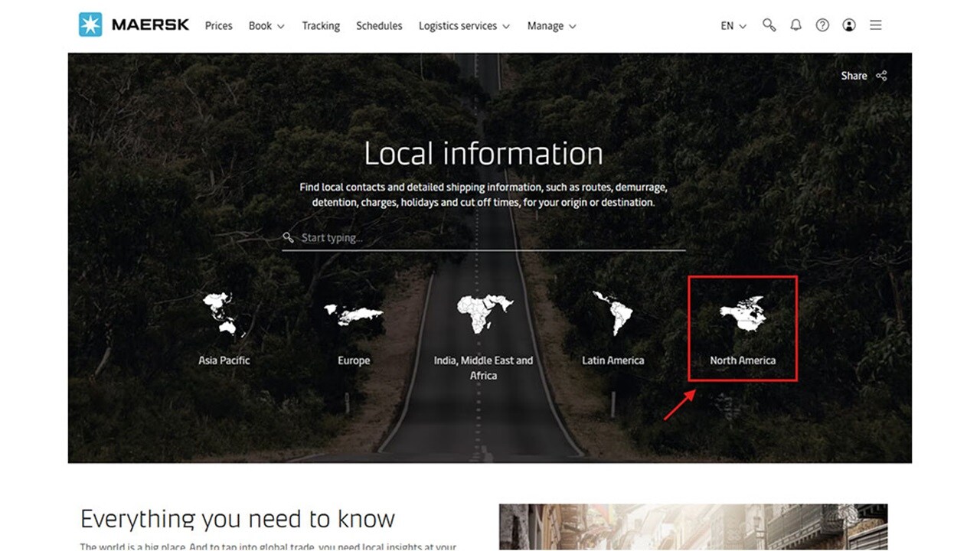
Task: Expand the Manage dropdown menu
Action: tap(551, 26)
